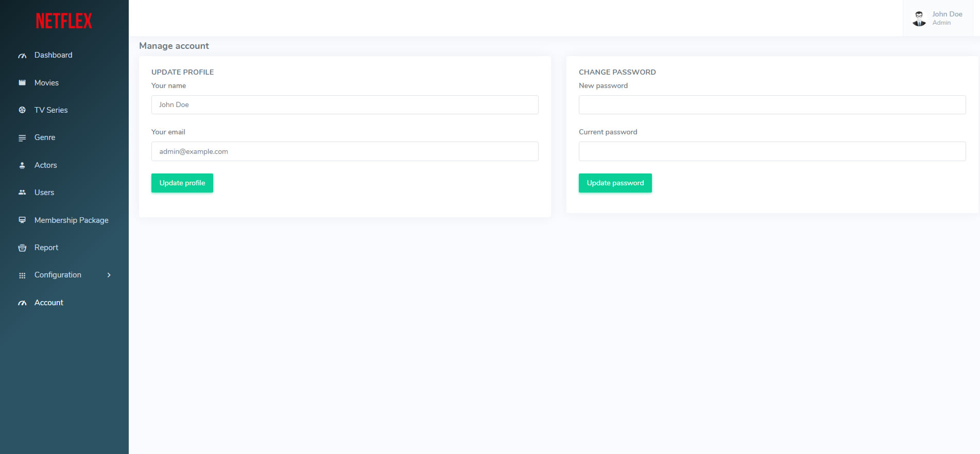
Task: Click the Update password button
Action: [x=615, y=183]
